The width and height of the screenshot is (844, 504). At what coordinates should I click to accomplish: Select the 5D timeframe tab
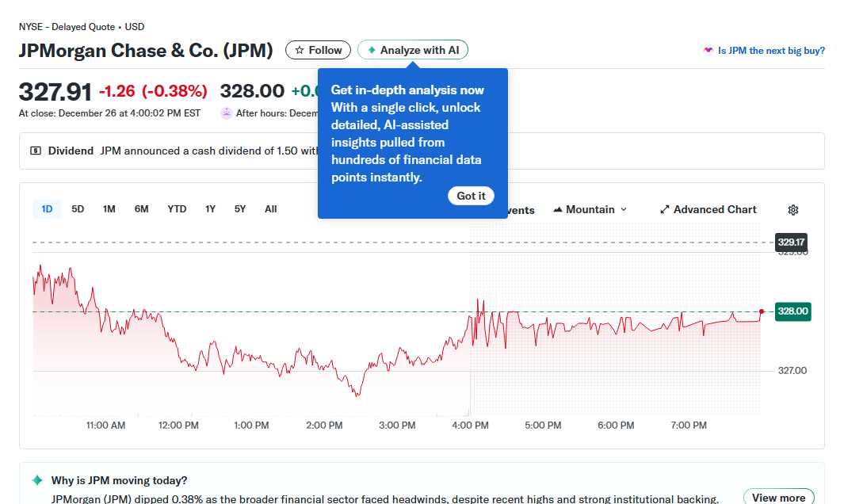coord(78,208)
